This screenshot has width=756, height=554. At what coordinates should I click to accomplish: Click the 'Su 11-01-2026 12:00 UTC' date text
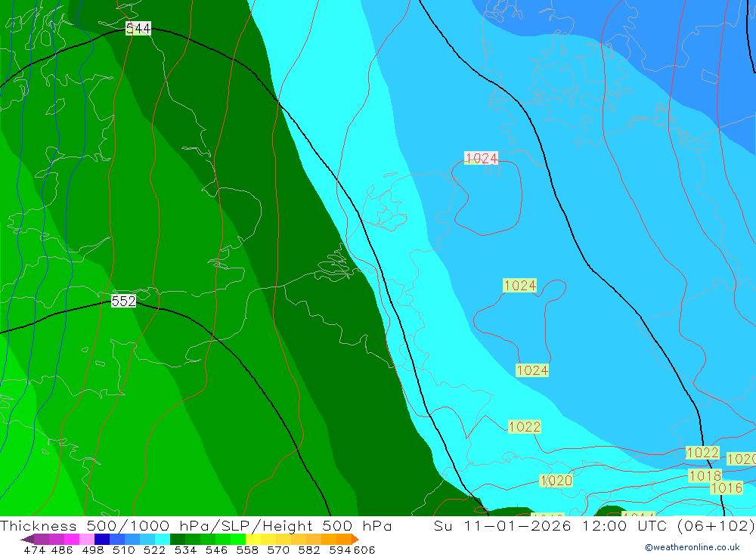tap(550, 525)
